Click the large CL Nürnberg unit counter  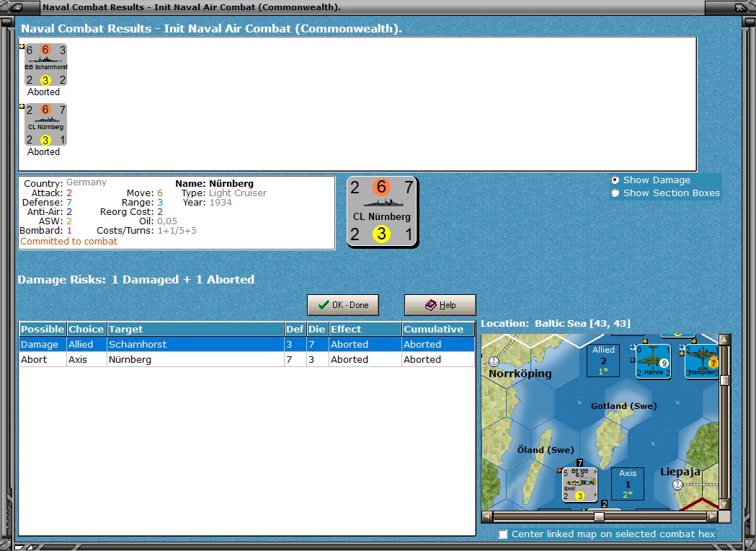pos(383,211)
